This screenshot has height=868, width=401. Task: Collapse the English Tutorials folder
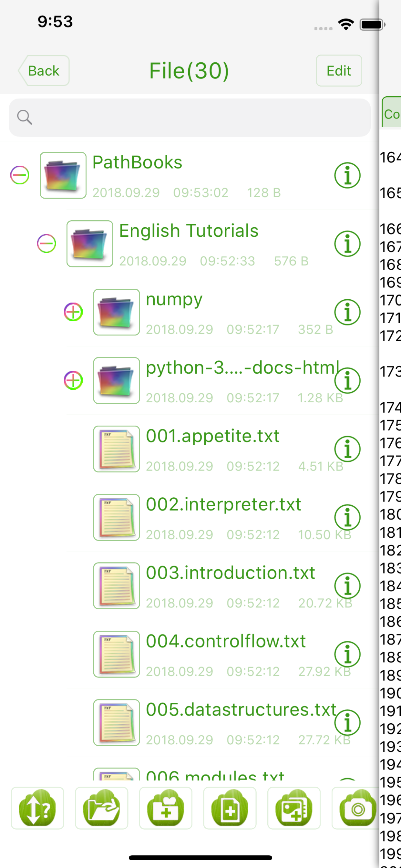point(46,243)
